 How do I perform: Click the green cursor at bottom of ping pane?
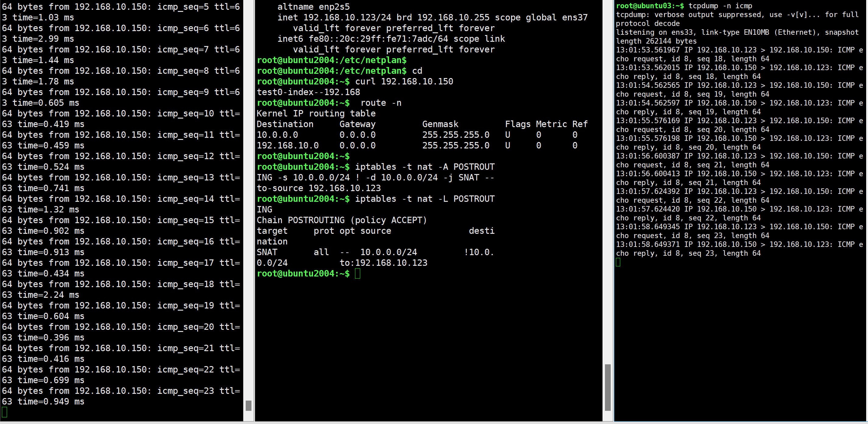4,412
